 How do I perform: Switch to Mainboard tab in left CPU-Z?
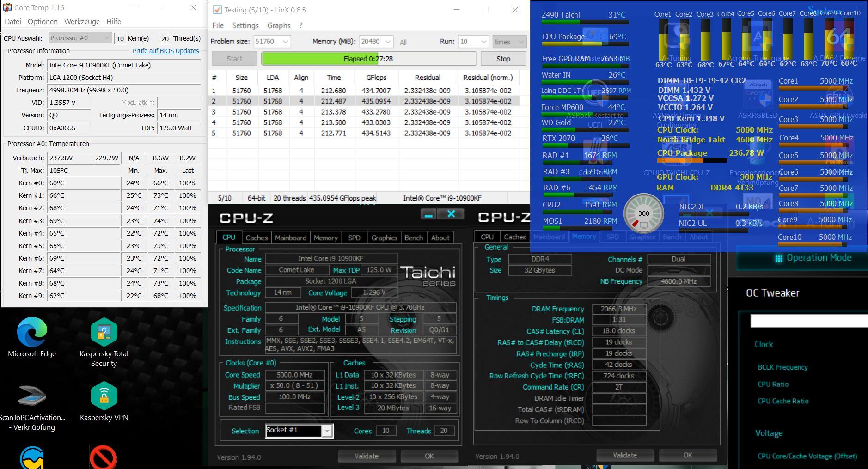tap(291, 238)
